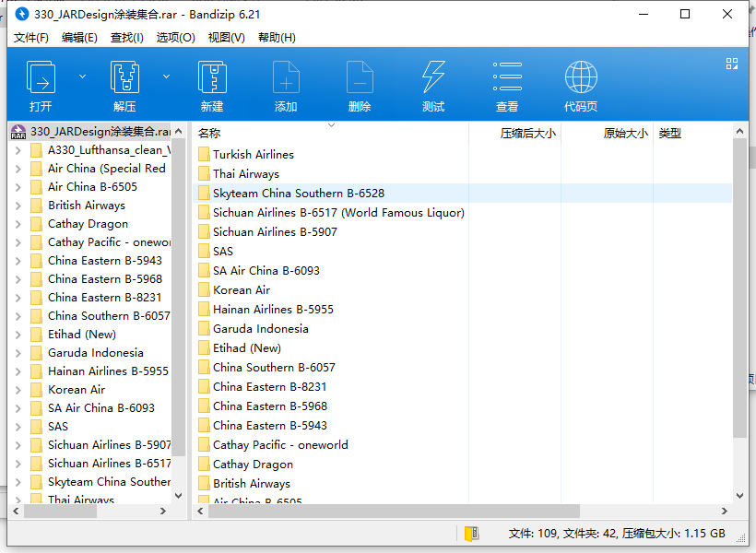Open the dropdown arrow next to 解压
The height and width of the screenshot is (553, 756).
point(166,76)
